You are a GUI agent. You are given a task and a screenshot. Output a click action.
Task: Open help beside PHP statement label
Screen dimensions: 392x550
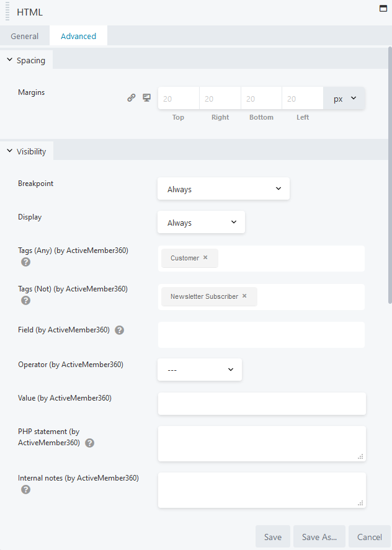point(89,443)
